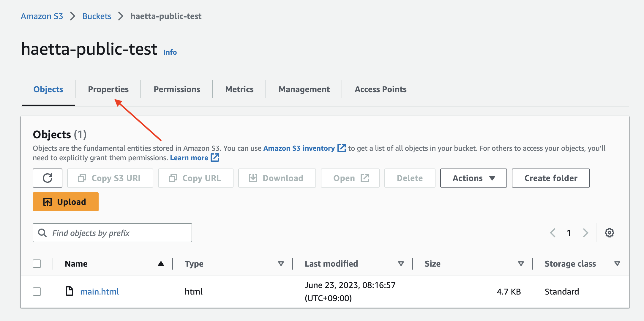Sort by the Type column arrow
This screenshot has width=644, height=321.
[281, 264]
